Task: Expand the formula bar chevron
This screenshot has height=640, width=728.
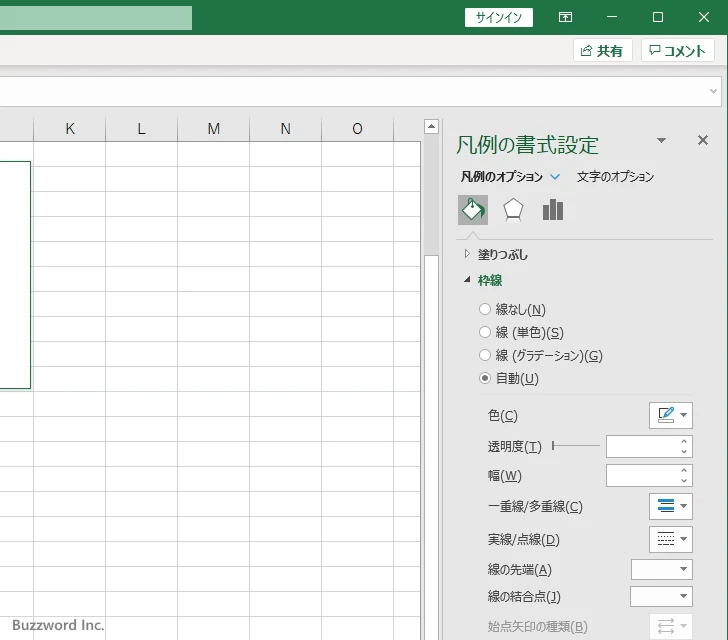Action: click(x=713, y=91)
